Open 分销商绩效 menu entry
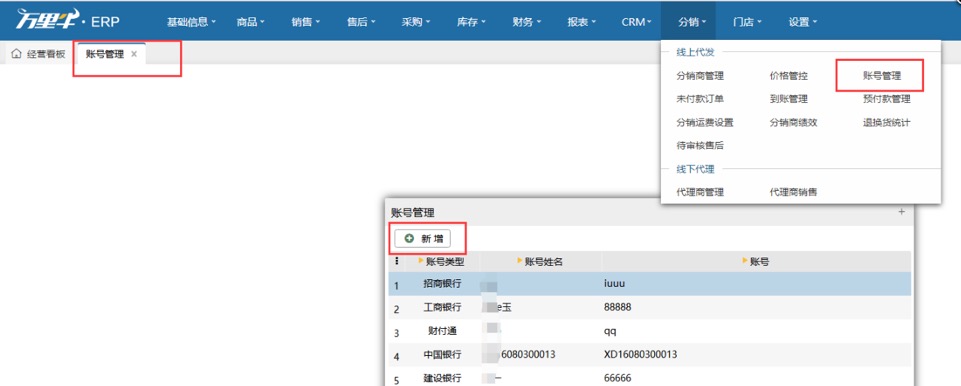 click(x=794, y=122)
